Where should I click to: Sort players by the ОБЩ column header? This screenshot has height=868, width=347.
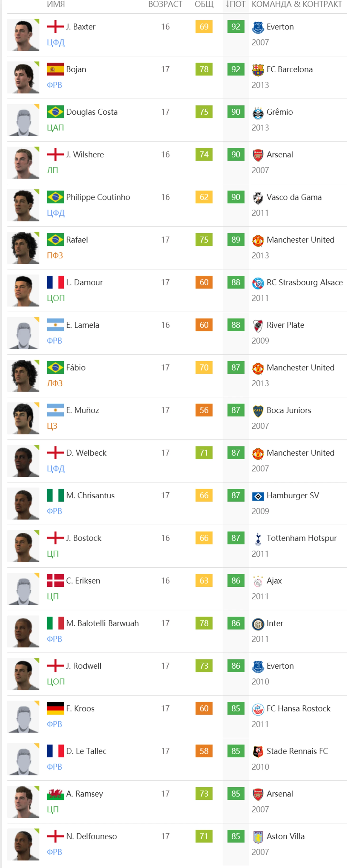(x=204, y=4)
